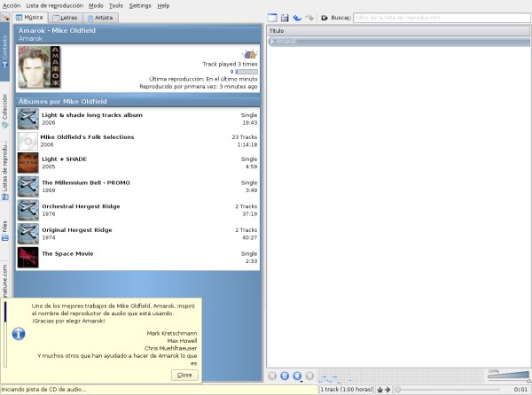Image resolution: width=532 pixels, height=395 pixels.
Task: Click the '1 track (1:00 horas)' status text
Action: pos(347,390)
